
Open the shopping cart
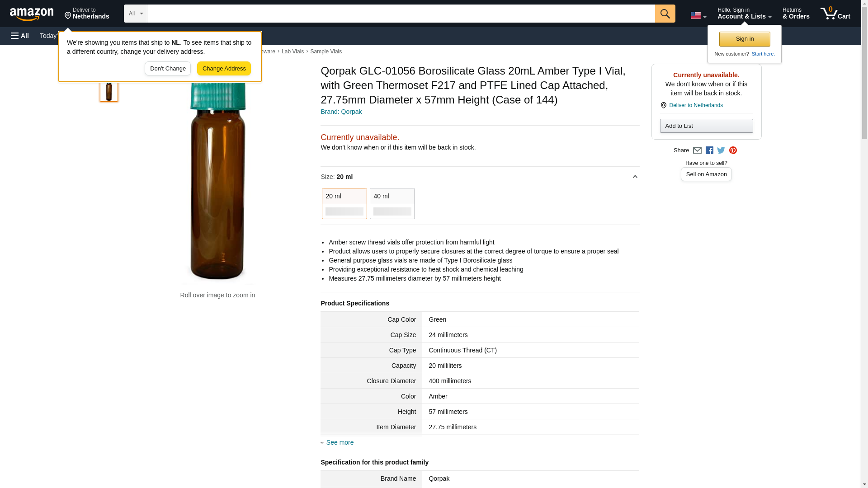click(835, 14)
